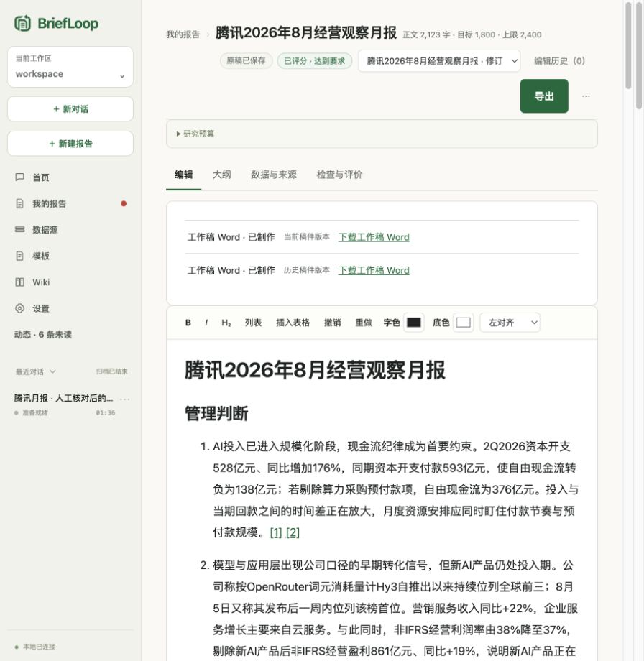The image size is (644, 661).
Task: Open 数据源 in sidebar
Action: pyautogui.click(x=45, y=230)
